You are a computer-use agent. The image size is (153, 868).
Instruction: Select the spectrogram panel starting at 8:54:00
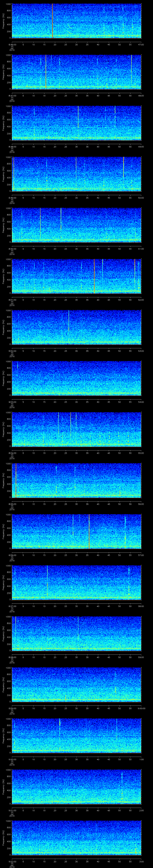(x=76, y=429)
